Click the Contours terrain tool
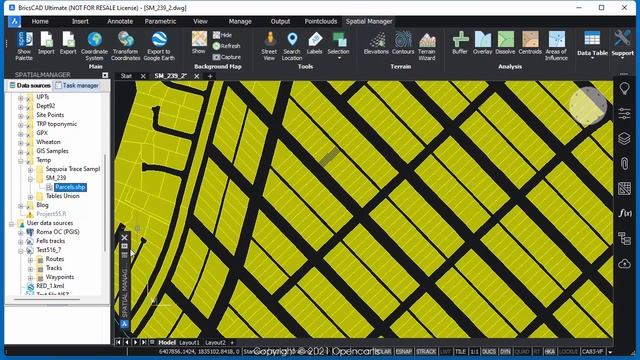 click(x=403, y=43)
